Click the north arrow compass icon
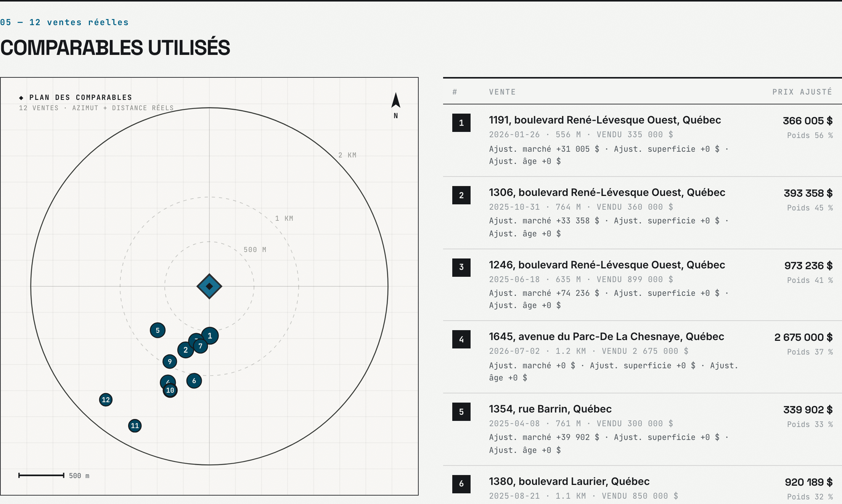This screenshot has width=842, height=504. coord(396,100)
